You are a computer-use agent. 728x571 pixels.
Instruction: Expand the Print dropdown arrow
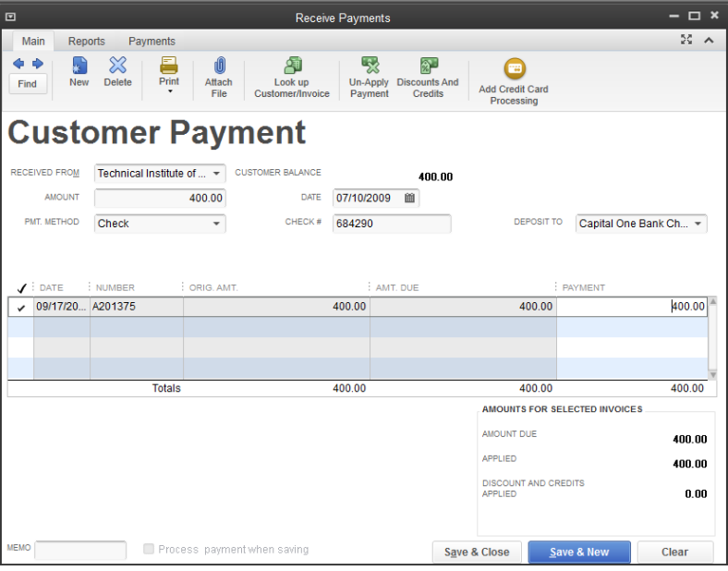coord(170,91)
